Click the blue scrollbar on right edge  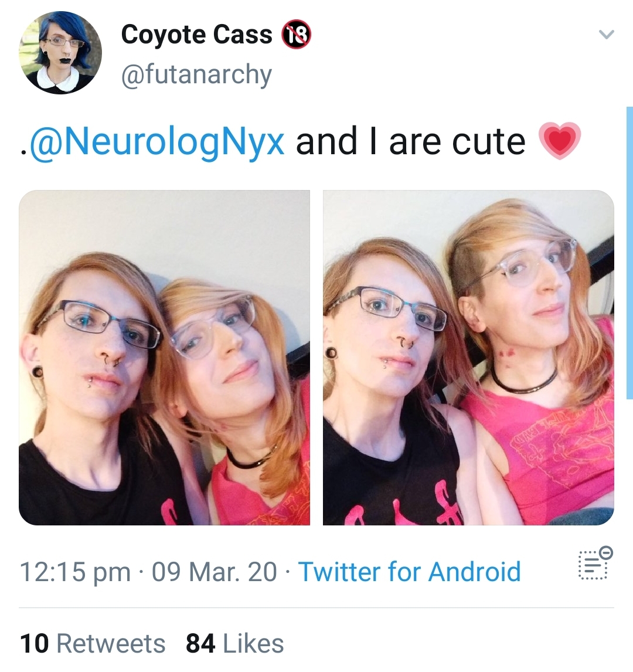coord(629,253)
